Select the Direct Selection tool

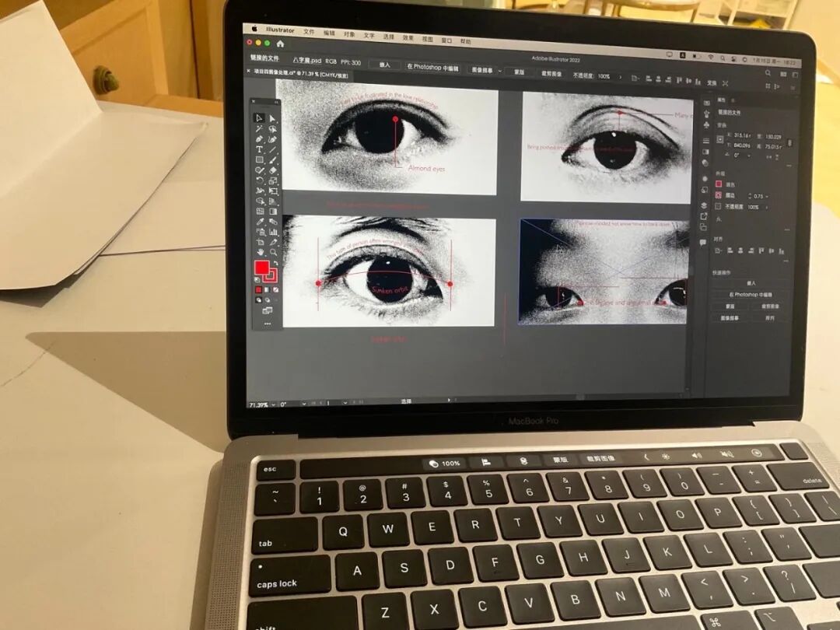[x=272, y=118]
